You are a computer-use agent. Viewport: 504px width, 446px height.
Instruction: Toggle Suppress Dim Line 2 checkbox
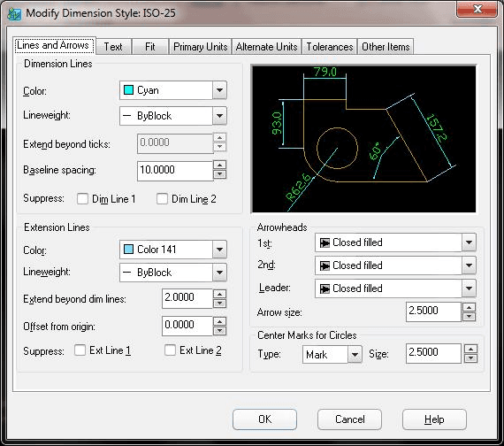pos(162,198)
